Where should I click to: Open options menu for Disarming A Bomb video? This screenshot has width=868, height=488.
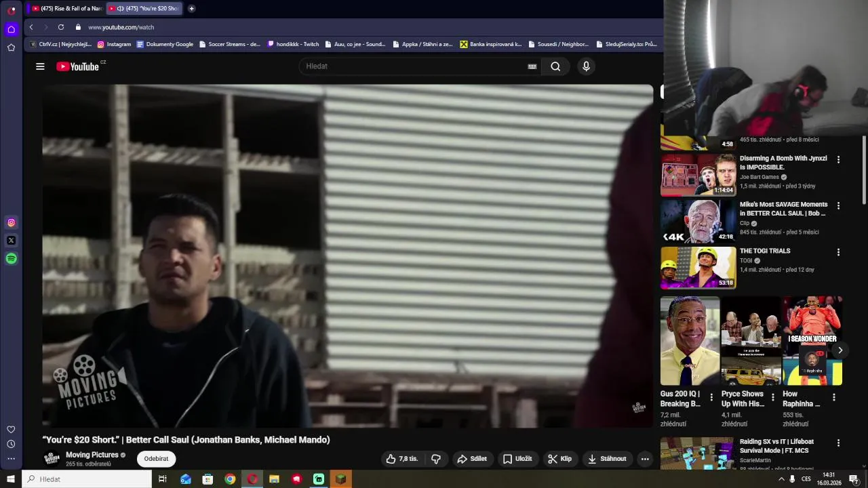pyautogui.click(x=838, y=160)
